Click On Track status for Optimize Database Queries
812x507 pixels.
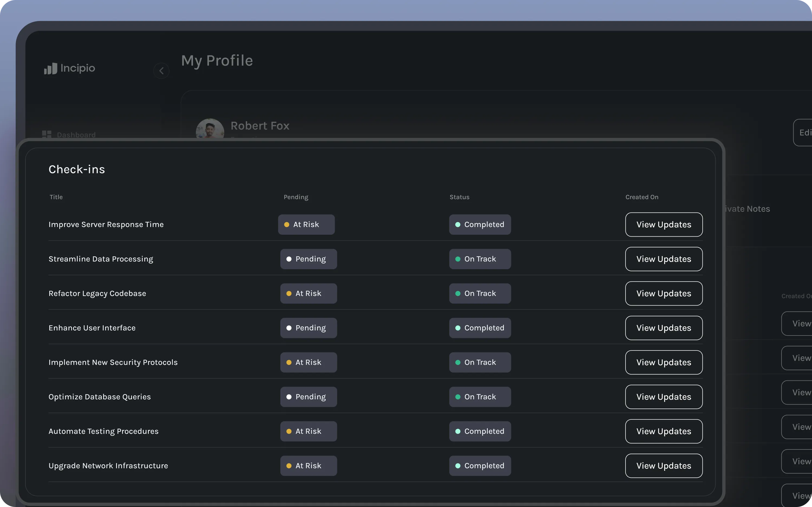pos(480,397)
